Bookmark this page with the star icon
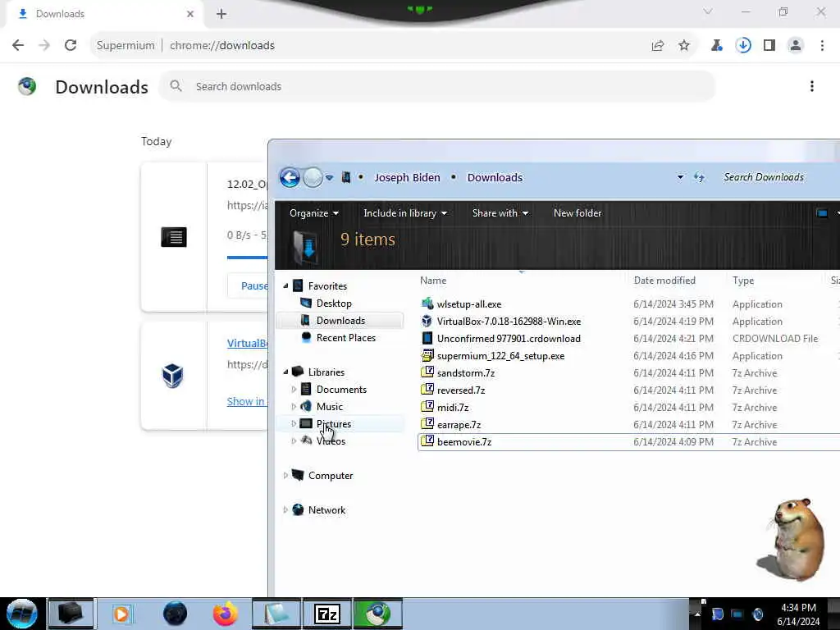Viewport: 840px width, 630px height. click(684, 46)
